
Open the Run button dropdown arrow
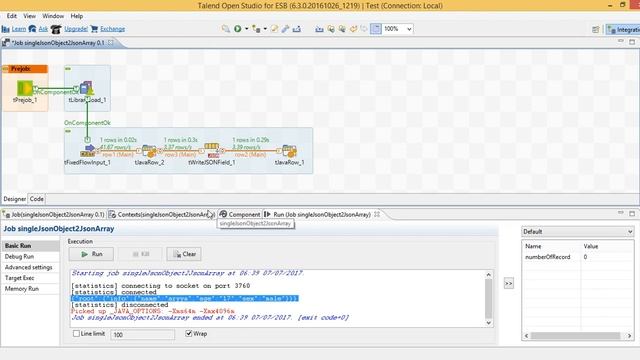click(246, 29)
